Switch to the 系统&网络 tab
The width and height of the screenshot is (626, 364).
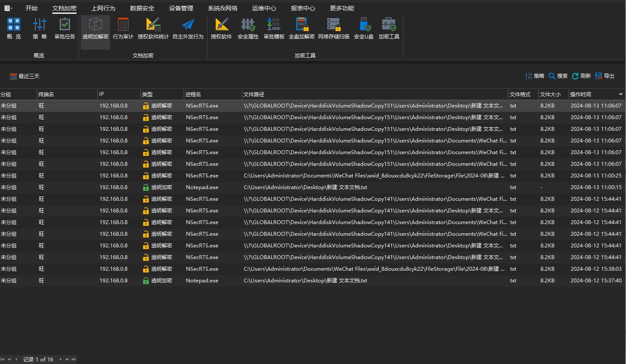[x=223, y=8]
